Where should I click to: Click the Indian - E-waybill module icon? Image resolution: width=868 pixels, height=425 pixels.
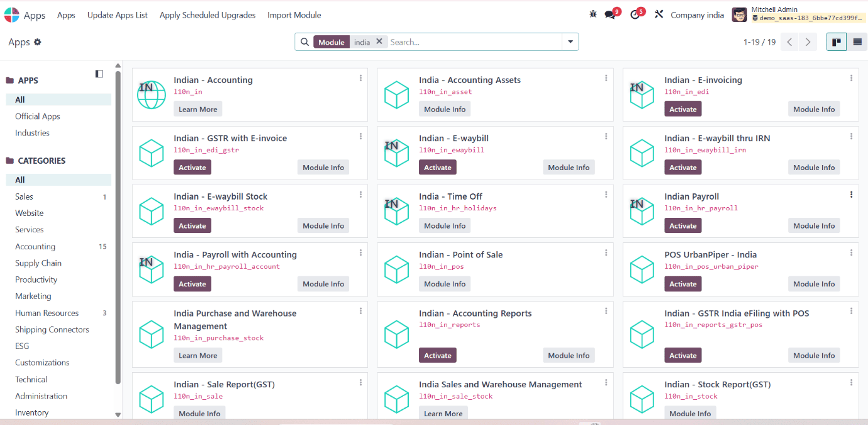pos(397,153)
